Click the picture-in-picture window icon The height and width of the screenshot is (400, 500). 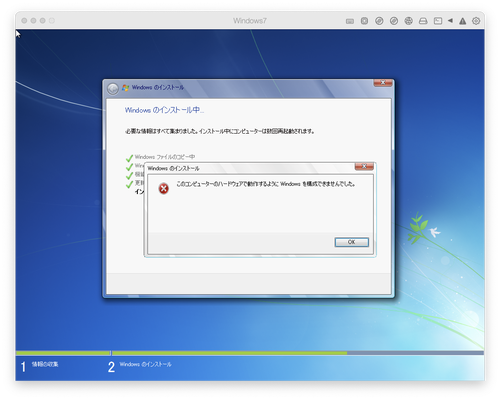[438, 21]
